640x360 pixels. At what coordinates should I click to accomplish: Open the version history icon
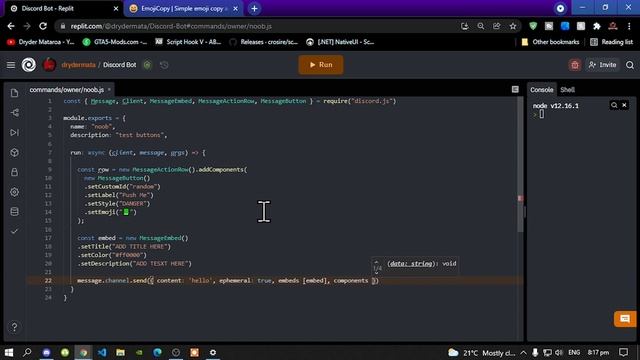[164, 65]
